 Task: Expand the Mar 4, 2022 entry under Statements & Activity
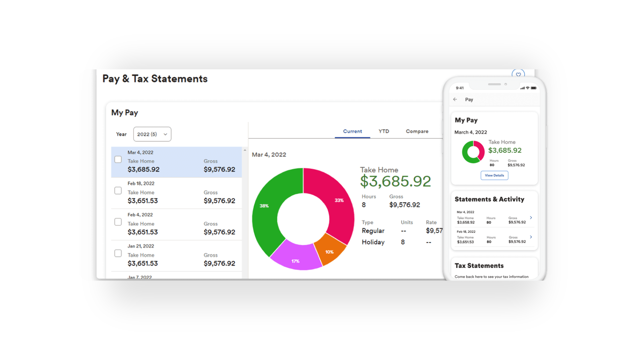[x=531, y=218]
